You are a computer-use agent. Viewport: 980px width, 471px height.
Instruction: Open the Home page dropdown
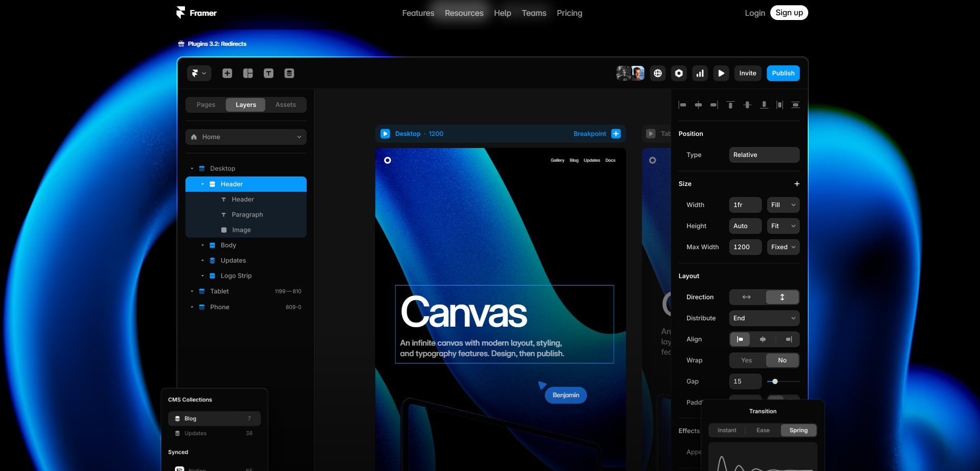[246, 137]
